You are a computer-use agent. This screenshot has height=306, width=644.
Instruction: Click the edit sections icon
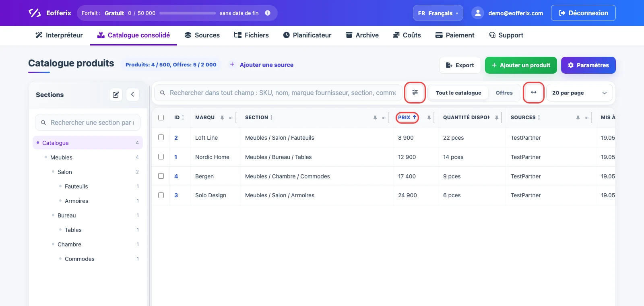(x=116, y=95)
